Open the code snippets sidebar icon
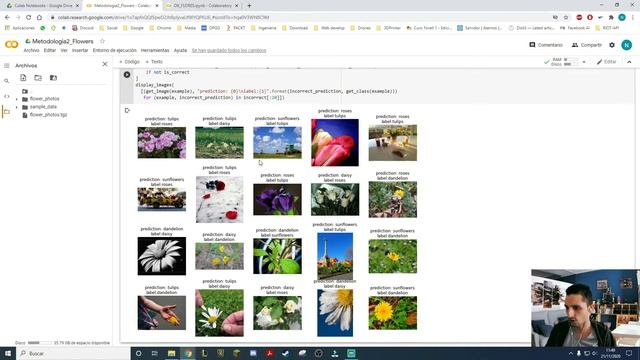This screenshot has height=360, width=640. [x=7, y=96]
